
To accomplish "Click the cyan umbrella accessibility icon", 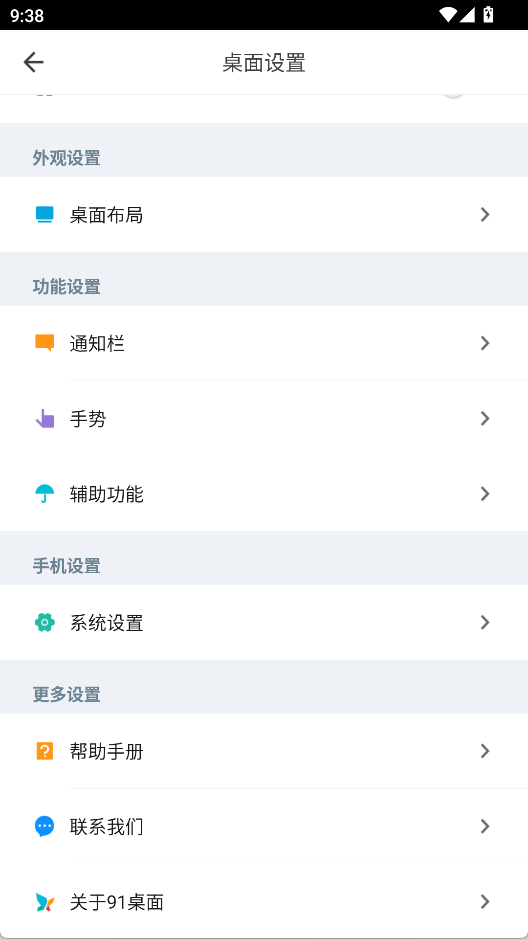I will (44, 494).
